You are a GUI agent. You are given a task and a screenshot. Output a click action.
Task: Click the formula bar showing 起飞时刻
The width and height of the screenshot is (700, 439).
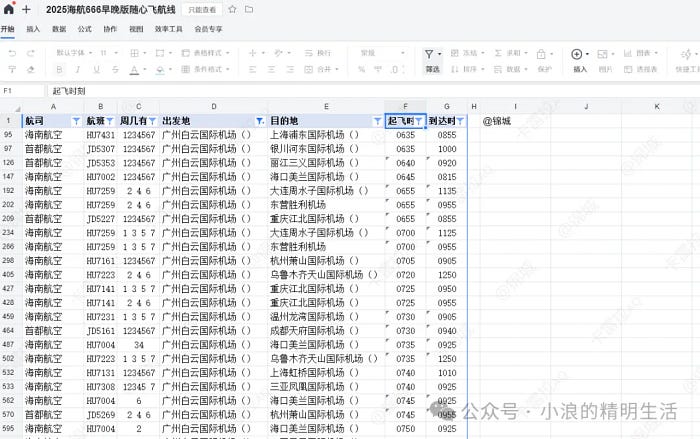click(x=373, y=91)
